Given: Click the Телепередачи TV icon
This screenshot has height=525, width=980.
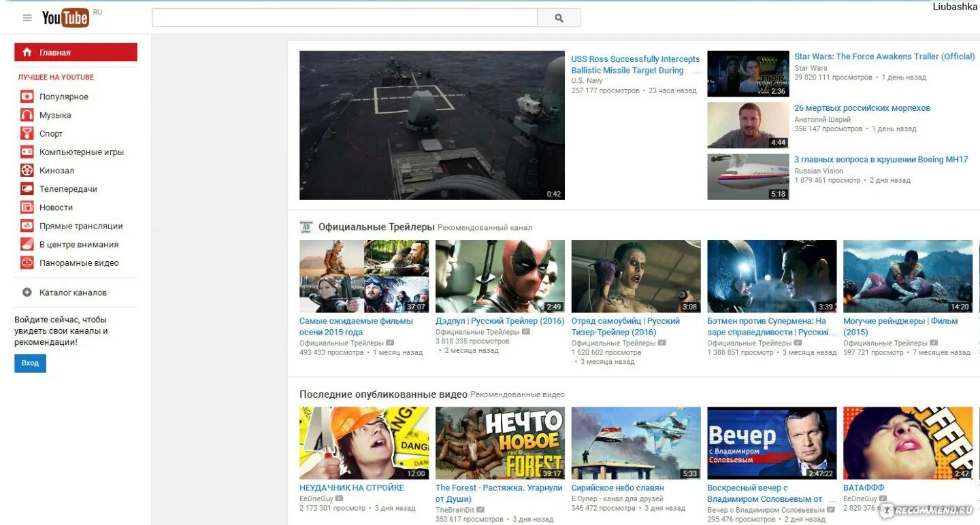Looking at the screenshot, I should coord(27,188).
